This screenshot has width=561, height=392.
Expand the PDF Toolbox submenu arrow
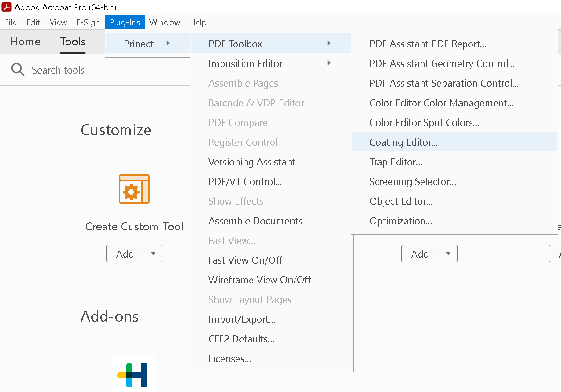tap(329, 43)
